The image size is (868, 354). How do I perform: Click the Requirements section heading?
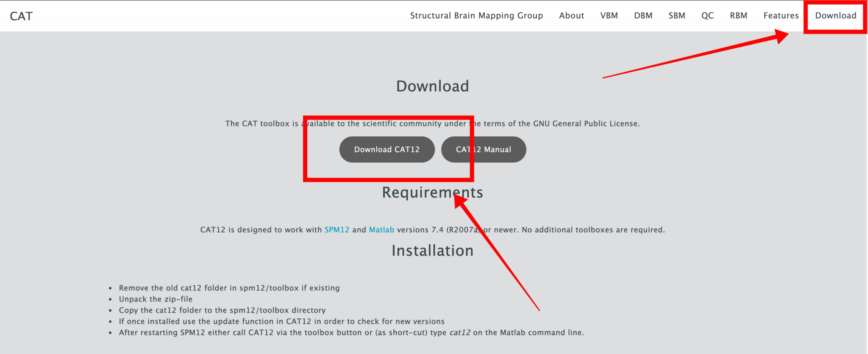pyautogui.click(x=432, y=193)
